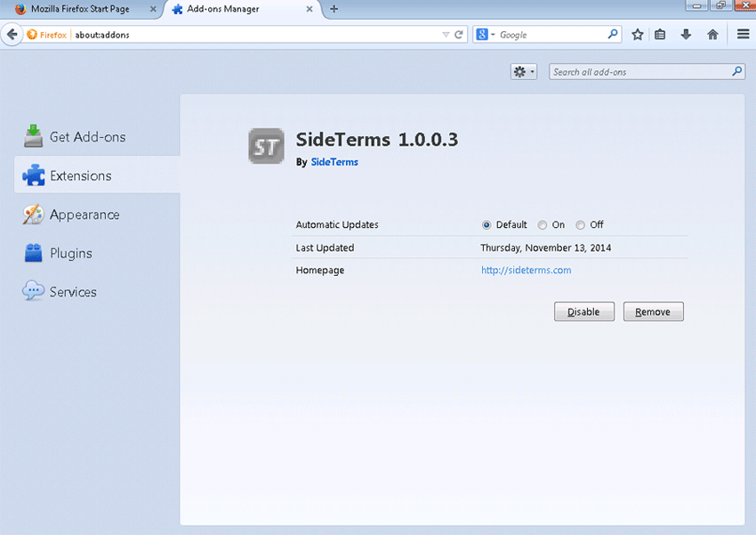Open the Google search engine selector

(485, 35)
